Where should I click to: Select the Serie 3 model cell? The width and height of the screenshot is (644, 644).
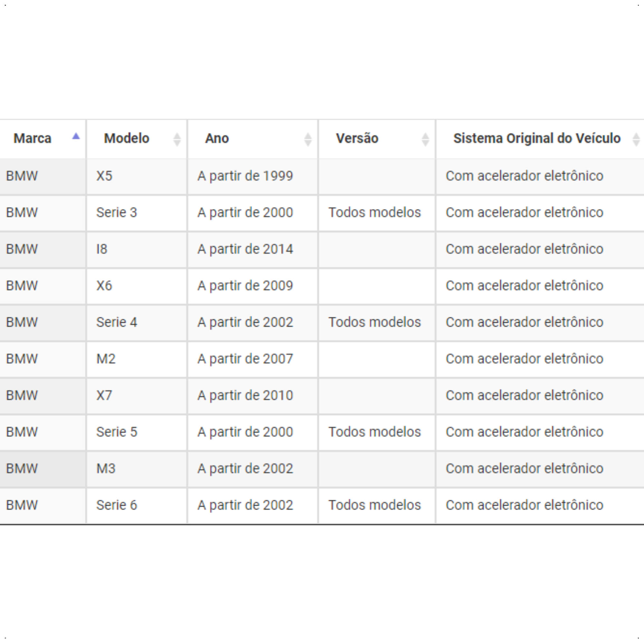tap(137, 213)
